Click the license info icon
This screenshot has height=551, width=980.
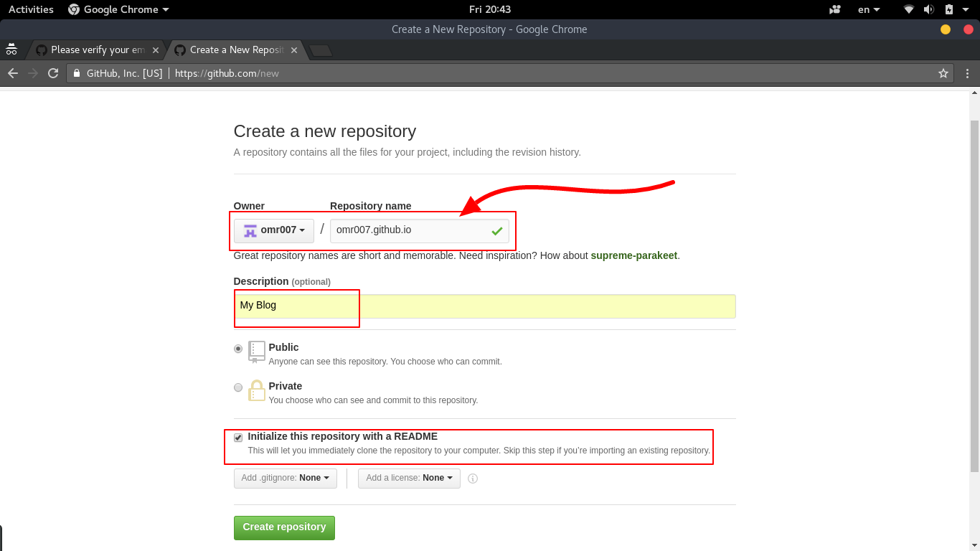(x=473, y=479)
